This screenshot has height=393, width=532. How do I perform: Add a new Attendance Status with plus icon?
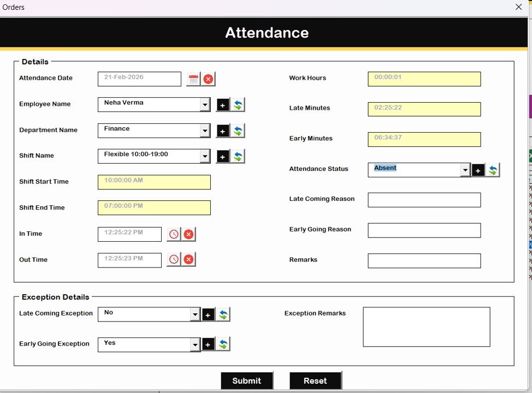pyautogui.click(x=477, y=170)
